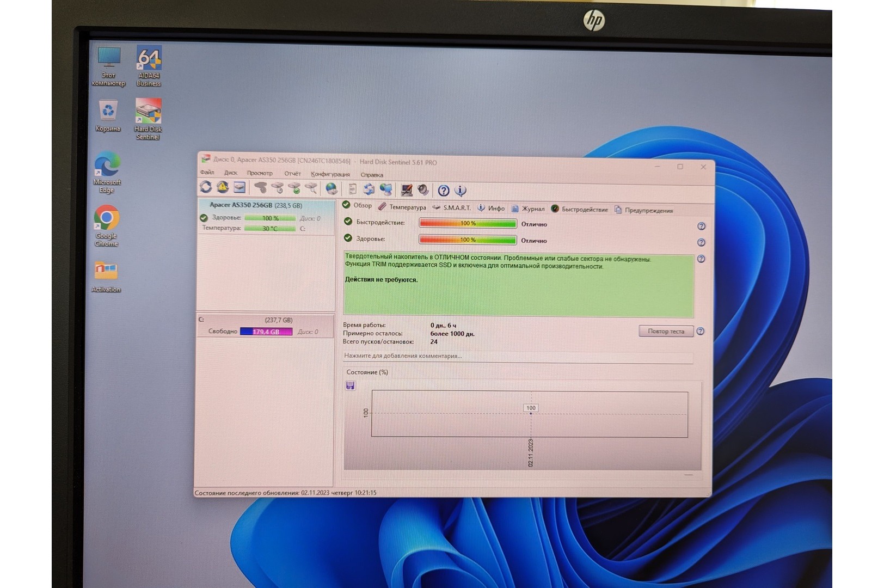Click the floppy save icon above the chart
This screenshot has height=588, width=884.
click(351, 385)
